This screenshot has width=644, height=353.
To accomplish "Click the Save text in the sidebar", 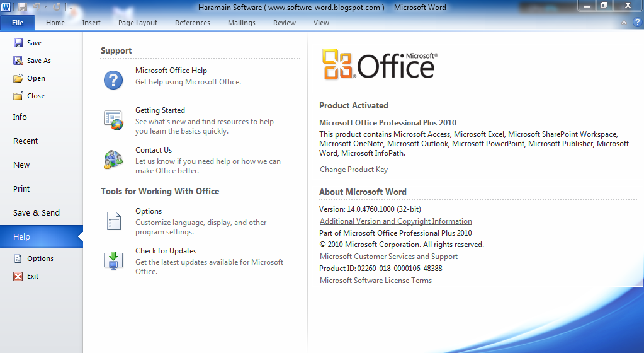I will point(34,43).
